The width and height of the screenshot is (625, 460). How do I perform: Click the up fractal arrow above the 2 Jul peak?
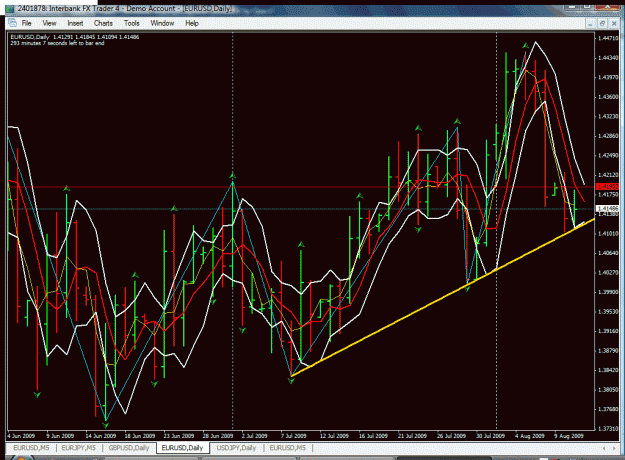[x=233, y=176]
